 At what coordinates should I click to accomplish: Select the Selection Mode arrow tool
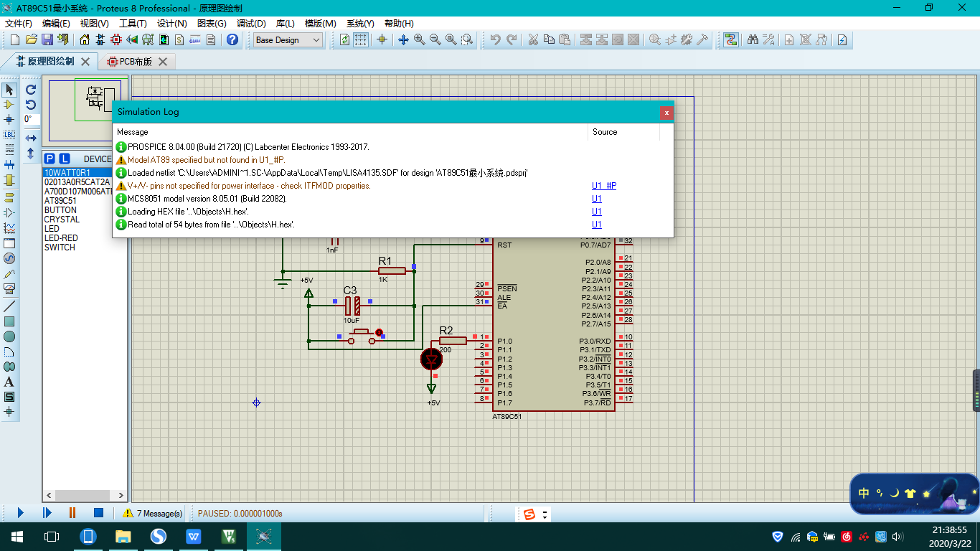coord(9,90)
